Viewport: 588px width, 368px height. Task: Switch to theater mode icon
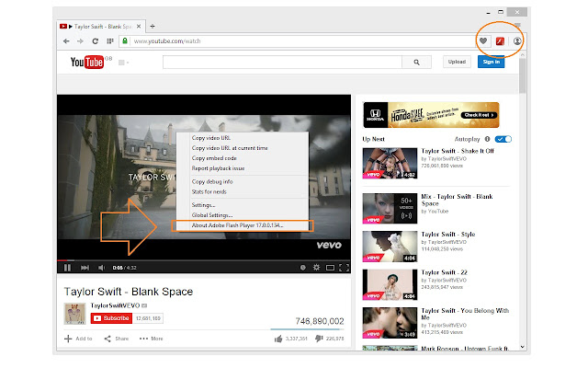pos(330,268)
